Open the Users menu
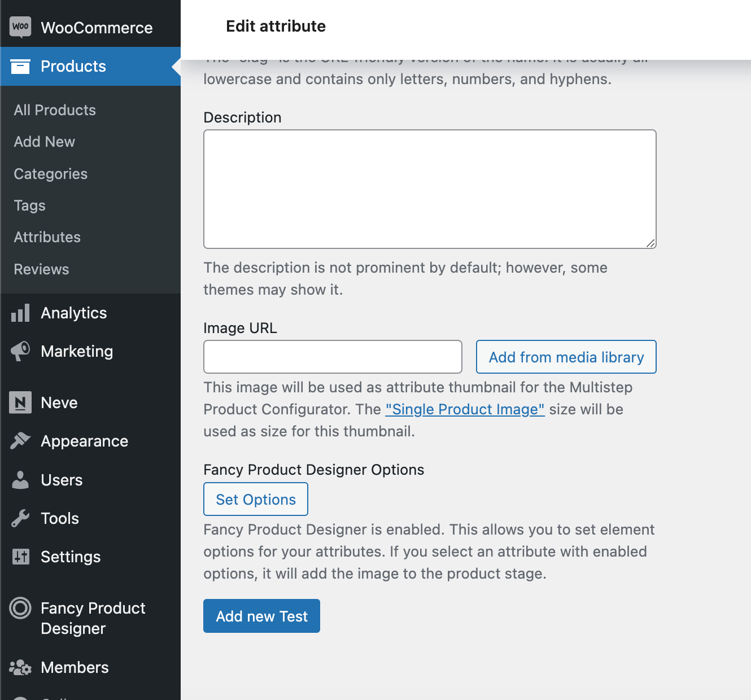Image resolution: width=751 pixels, height=700 pixels. 90,480
